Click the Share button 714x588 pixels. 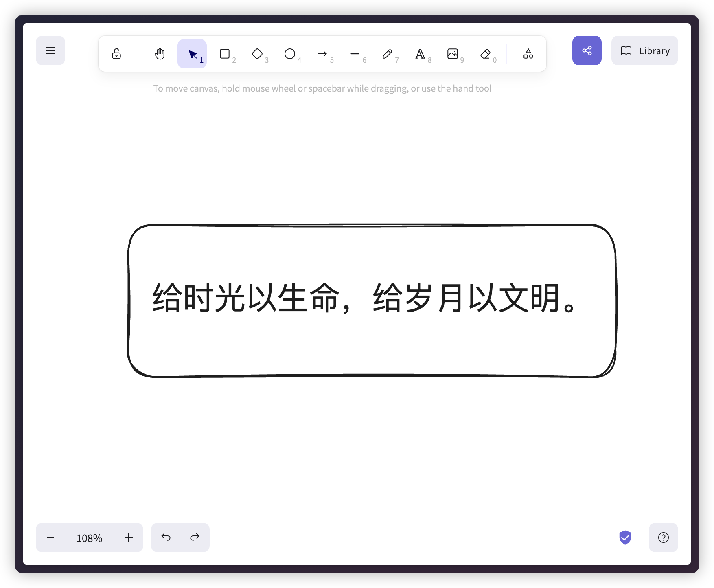(587, 50)
